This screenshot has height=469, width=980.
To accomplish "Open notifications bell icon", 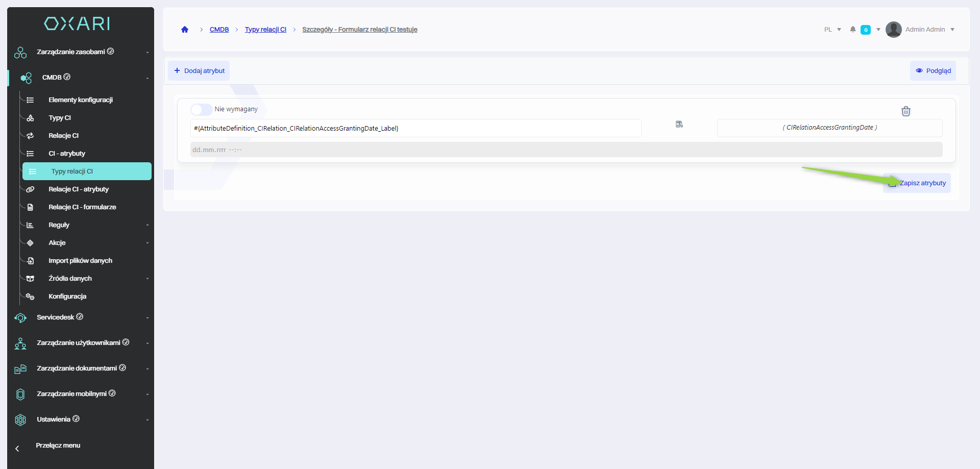I will [852, 30].
